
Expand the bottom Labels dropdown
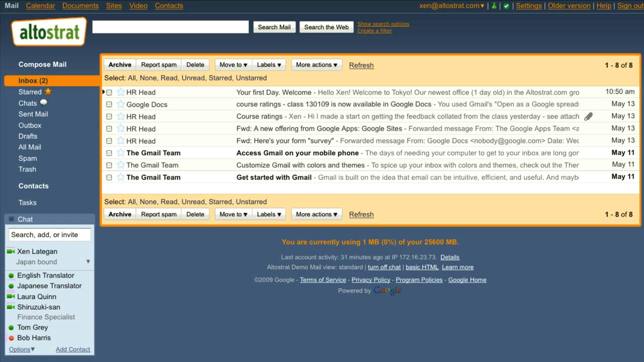click(x=269, y=214)
